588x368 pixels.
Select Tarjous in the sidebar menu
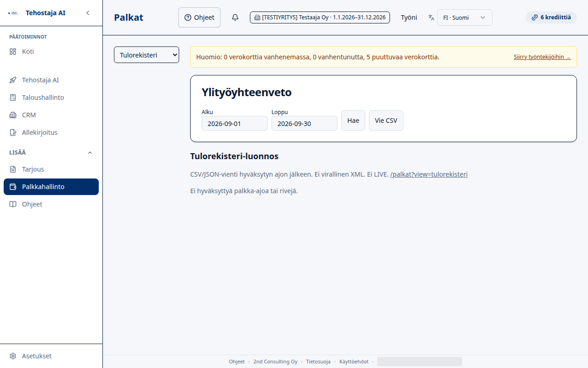pyautogui.click(x=51, y=169)
